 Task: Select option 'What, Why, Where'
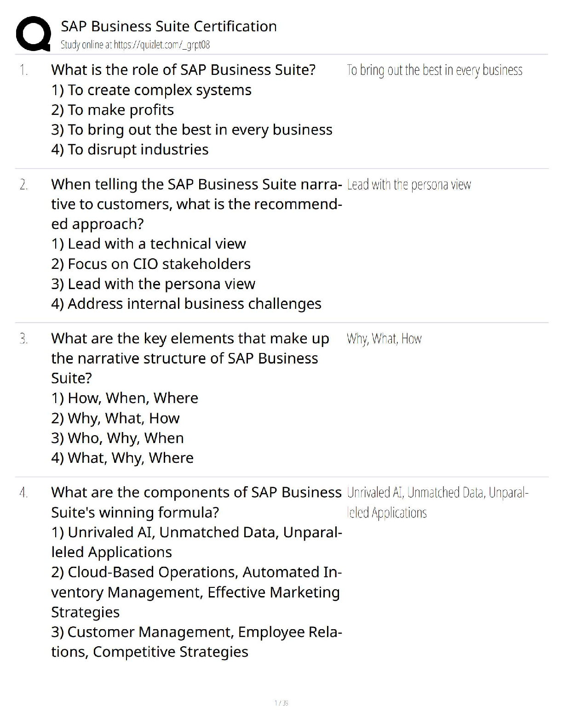click(x=122, y=458)
